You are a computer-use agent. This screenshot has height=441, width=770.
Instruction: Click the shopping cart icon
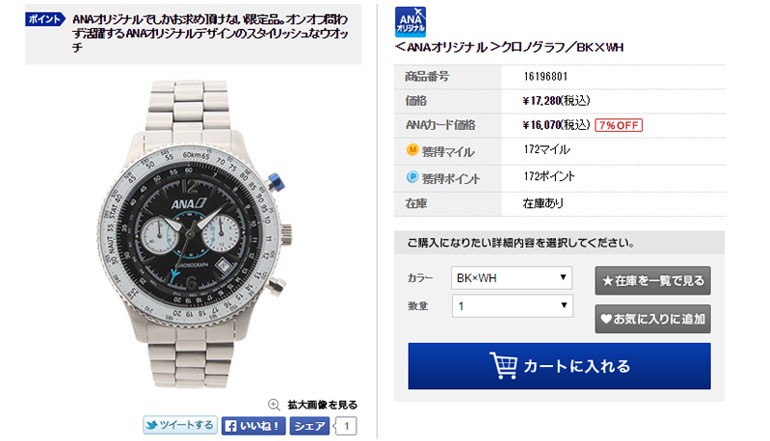503,365
